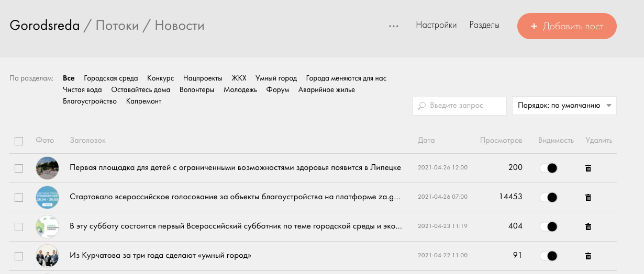Screen dimensions: 644x274
Task: Sort by the Просмотров column header
Action: 501,141
